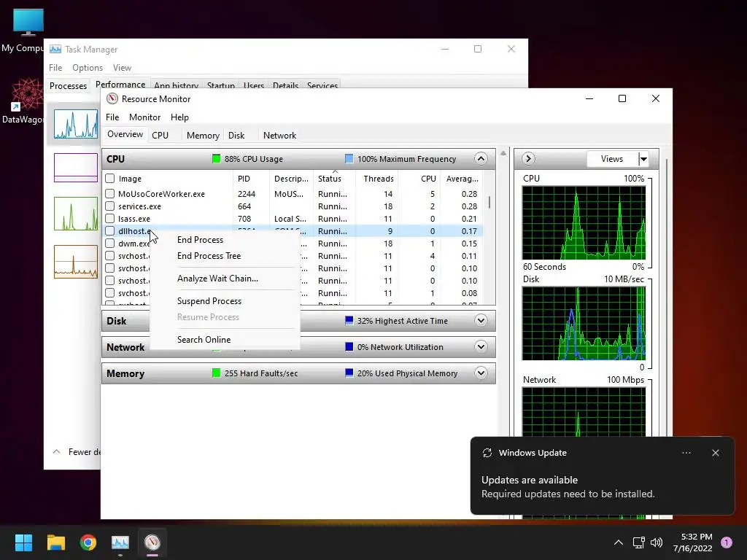Open Resource Monitor File menu

pos(112,117)
